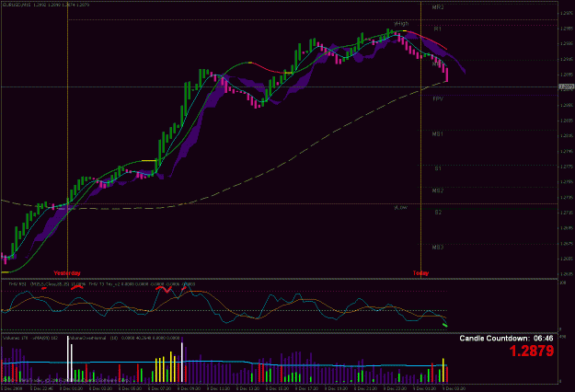The image size is (575, 392).
Task: Click the Candle Countdown 06:46 text
Action: tap(506, 338)
